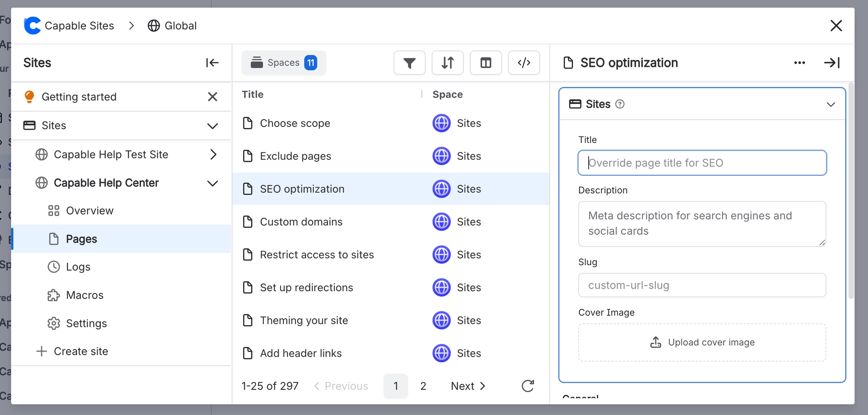Collapse the SEO optimization detail panel
Screen dimensions: 868x415
832,63
